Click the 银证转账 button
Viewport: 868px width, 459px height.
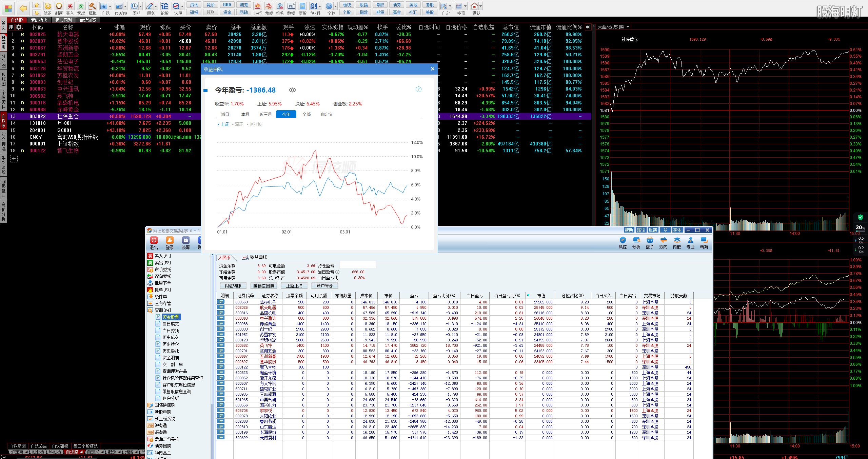[x=233, y=286]
